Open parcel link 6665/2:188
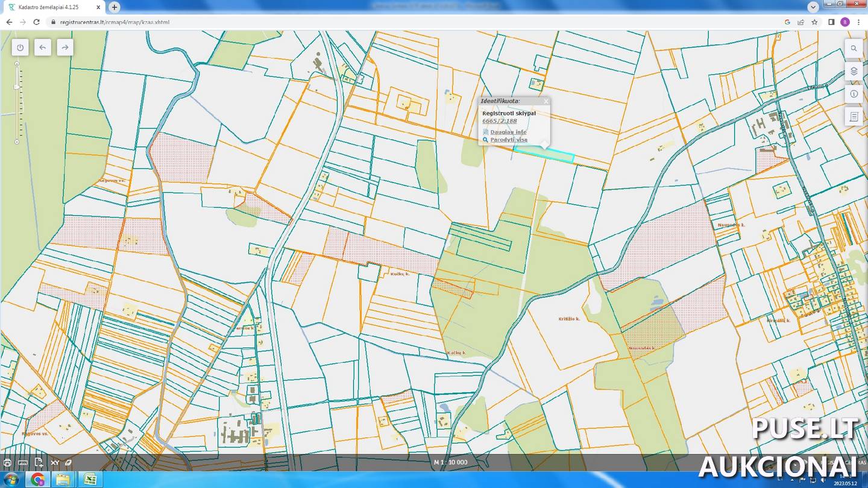The height and width of the screenshot is (488, 868). (499, 121)
